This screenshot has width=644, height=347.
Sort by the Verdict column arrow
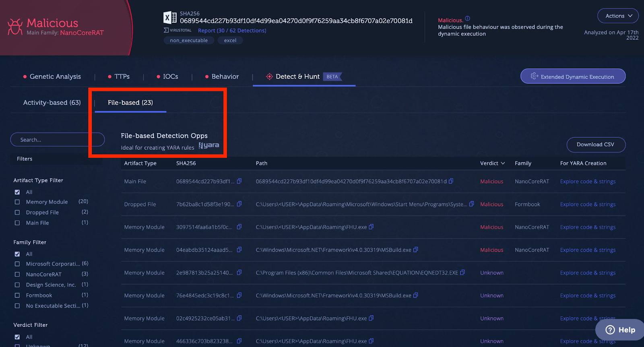point(503,163)
